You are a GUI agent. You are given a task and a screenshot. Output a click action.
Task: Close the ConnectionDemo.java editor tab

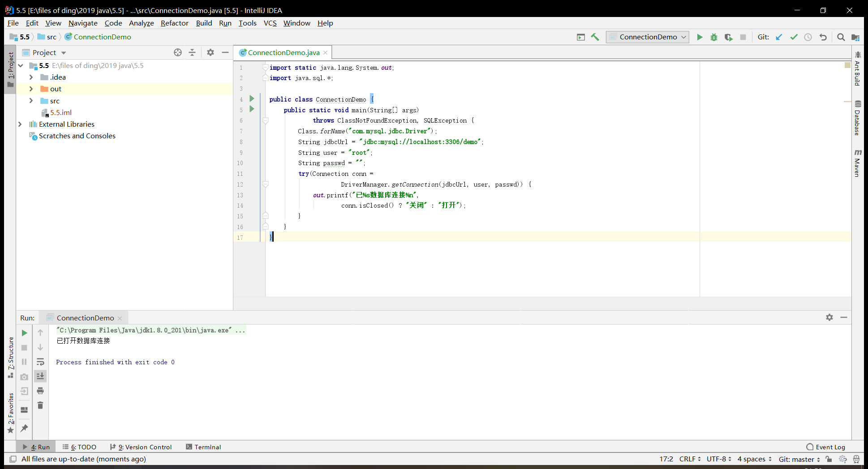[x=325, y=52]
